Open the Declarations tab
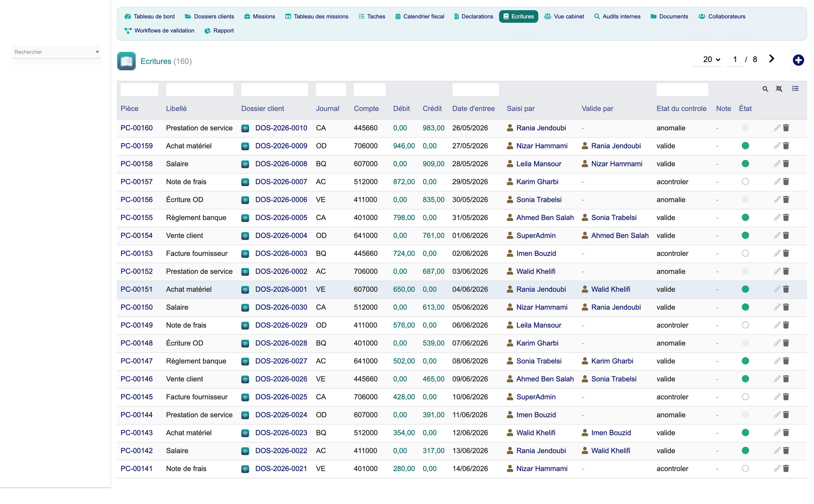This screenshot has height=504, width=814. [474, 16]
